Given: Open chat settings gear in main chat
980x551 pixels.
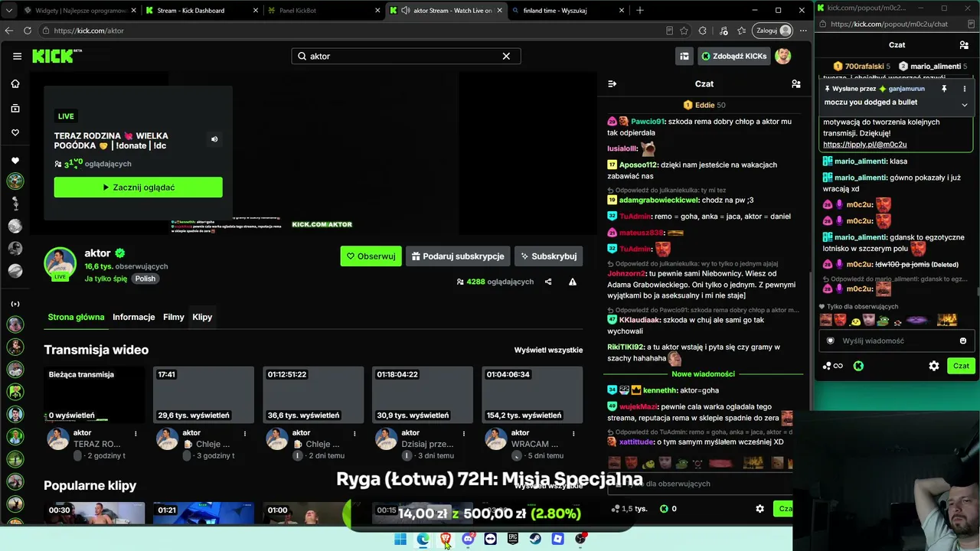Looking at the screenshot, I should [759, 509].
